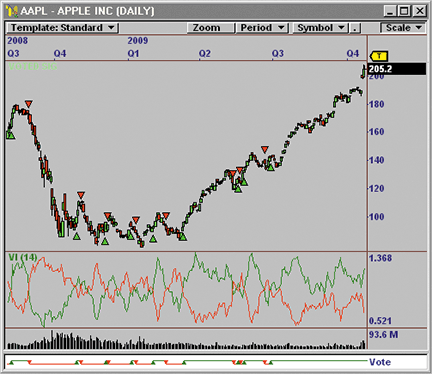Click the 93.6 M volume label

[383, 334]
